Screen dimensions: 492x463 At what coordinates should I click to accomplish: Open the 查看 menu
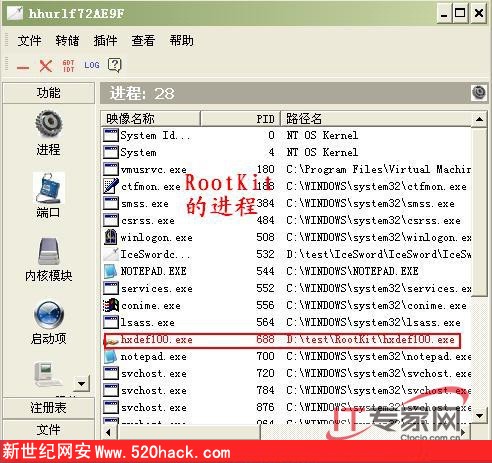(143, 41)
